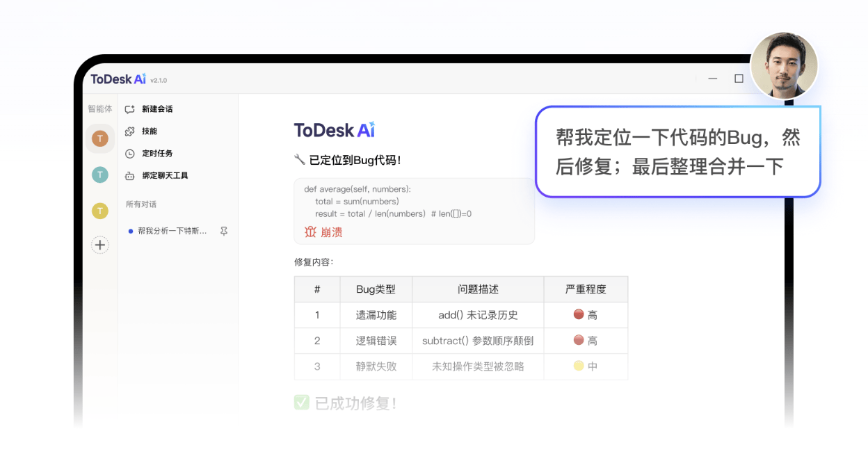
Task: Click the # column header cell
Action: [x=317, y=289]
